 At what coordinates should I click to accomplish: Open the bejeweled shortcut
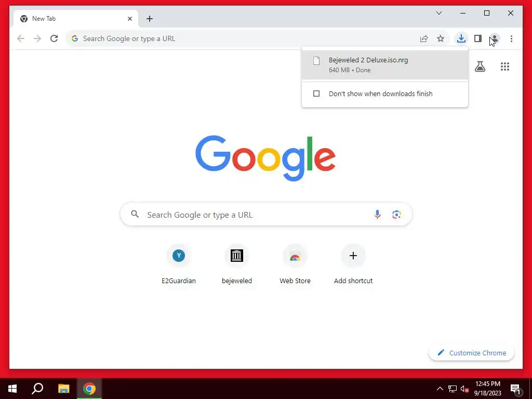click(x=237, y=264)
